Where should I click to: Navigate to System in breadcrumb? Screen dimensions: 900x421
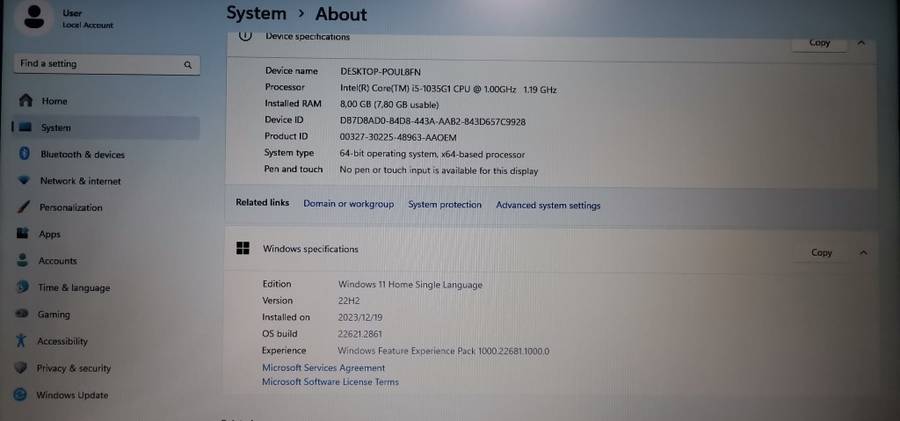pyautogui.click(x=255, y=14)
